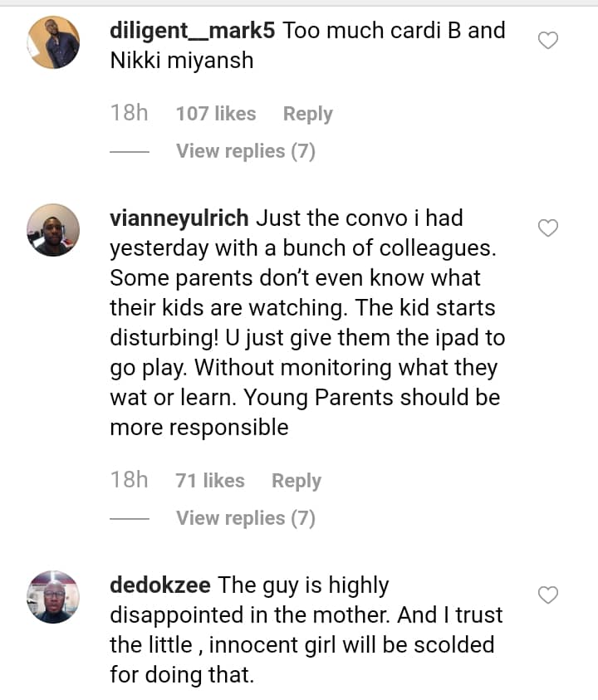Reply to diligent__mark5's comment

coord(307,114)
